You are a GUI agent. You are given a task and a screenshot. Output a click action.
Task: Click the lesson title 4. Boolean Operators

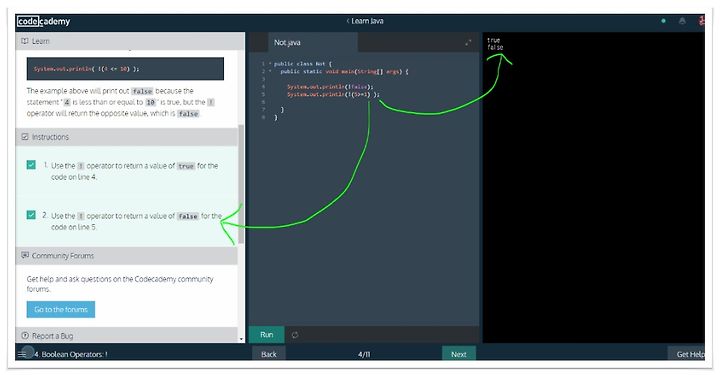pos(71,354)
